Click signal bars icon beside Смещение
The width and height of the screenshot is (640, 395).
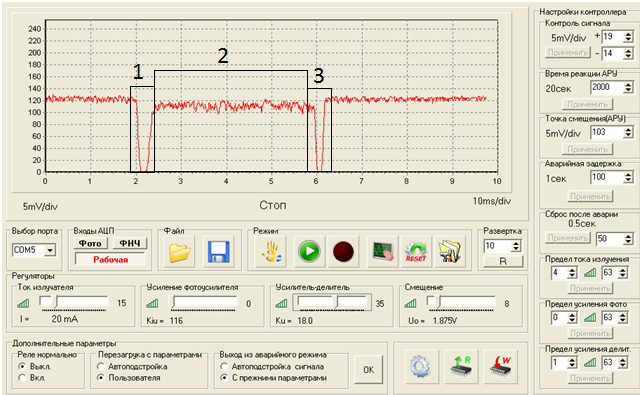tap(410, 303)
